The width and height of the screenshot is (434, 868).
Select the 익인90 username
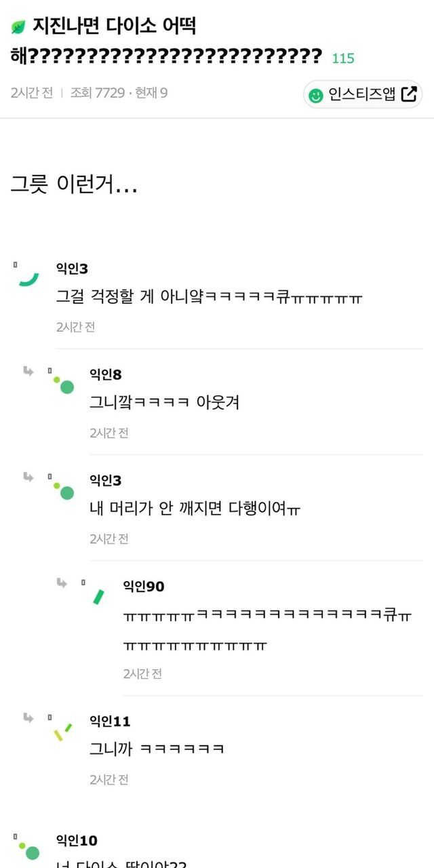tap(143, 586)
